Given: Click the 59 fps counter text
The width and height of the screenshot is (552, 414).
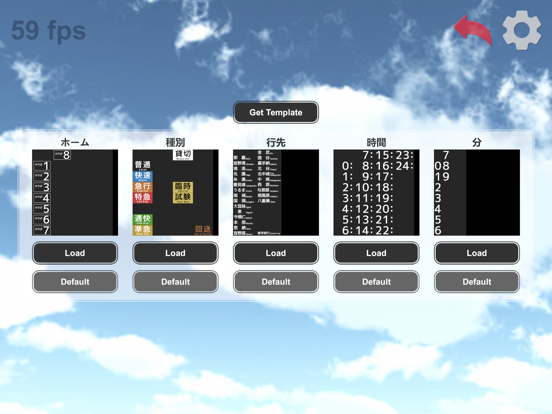Looking at the screenshot, I should coord(48,31).
